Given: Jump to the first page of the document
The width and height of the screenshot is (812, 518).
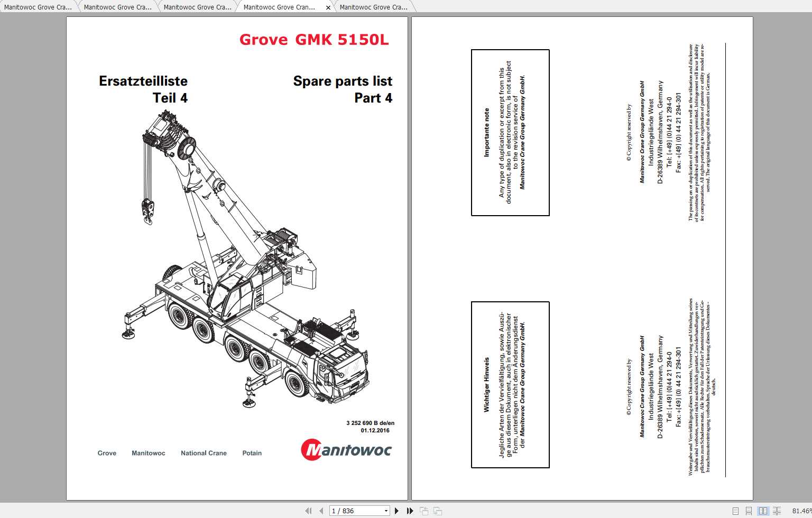Looking at the screenshot, I should (x=309, y=511).
